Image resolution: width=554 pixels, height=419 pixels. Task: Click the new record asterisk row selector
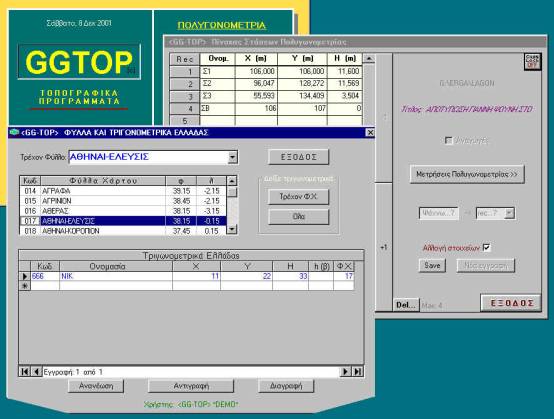pyautogui.click(x=25, y=286)
